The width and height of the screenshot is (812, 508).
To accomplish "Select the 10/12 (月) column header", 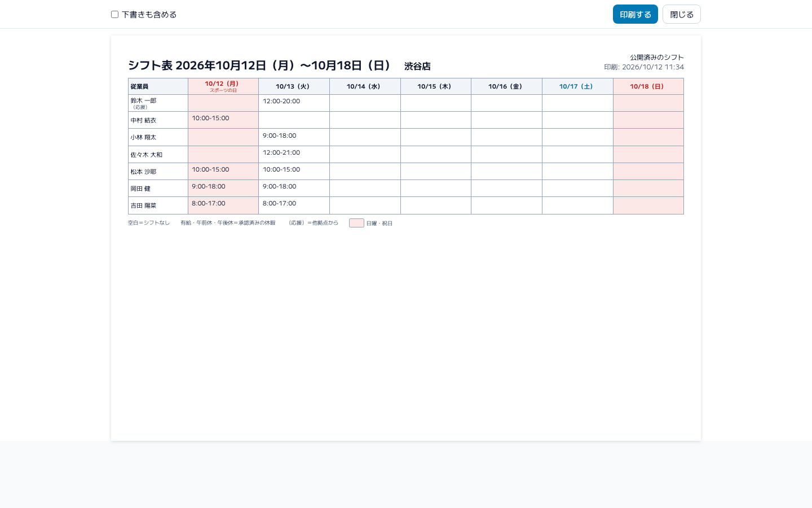I will (223, 86).
